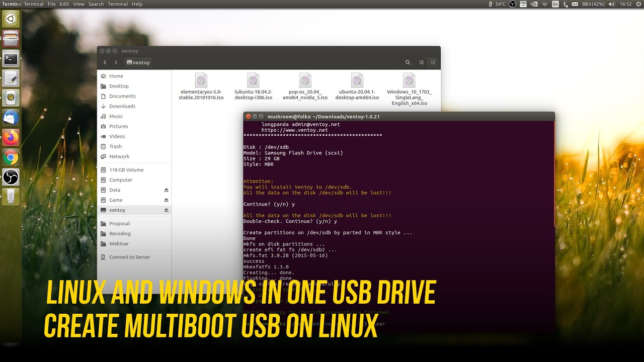
Task: Open the File menu
Action: click(52, 4)
